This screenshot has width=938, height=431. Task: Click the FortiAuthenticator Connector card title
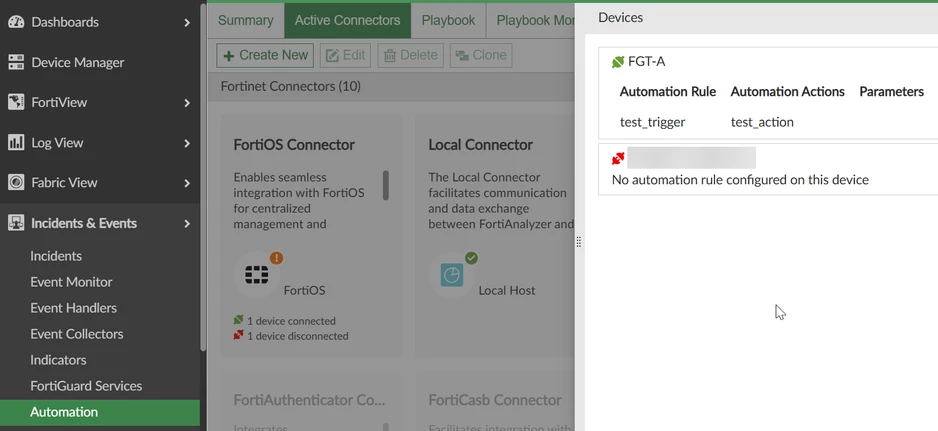309,400
